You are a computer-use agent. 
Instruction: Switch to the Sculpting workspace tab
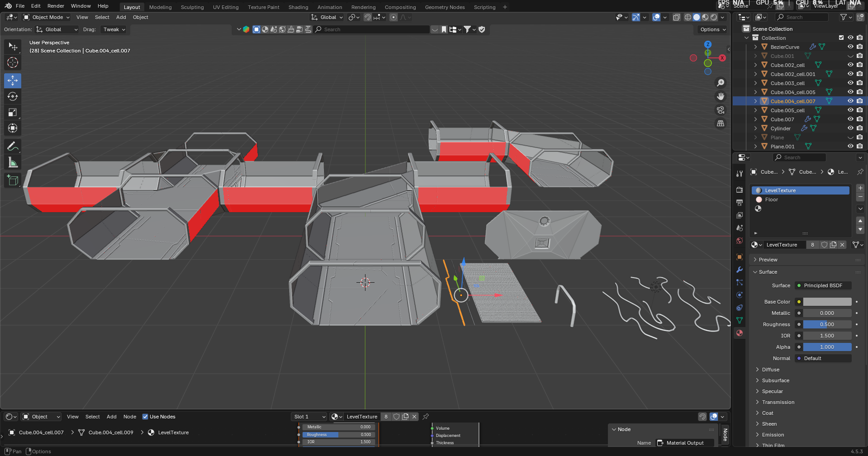[x=192, y=7]
